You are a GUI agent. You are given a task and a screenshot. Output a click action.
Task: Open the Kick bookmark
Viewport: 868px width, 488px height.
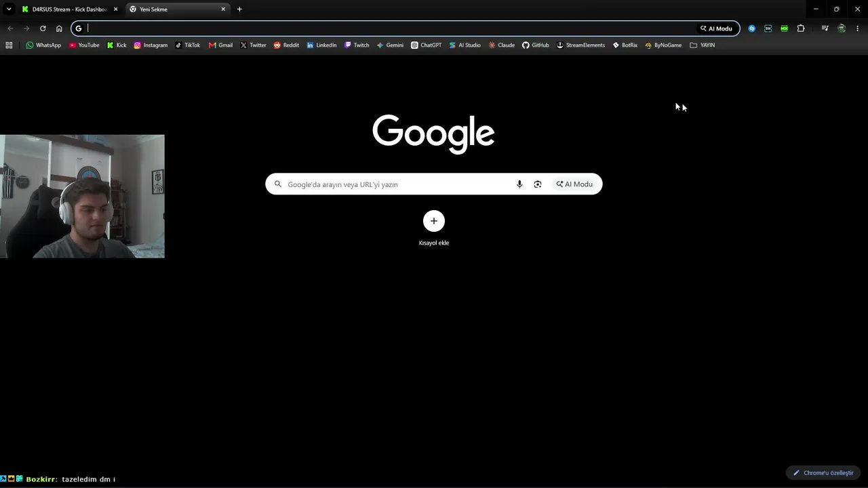point(117,45)
